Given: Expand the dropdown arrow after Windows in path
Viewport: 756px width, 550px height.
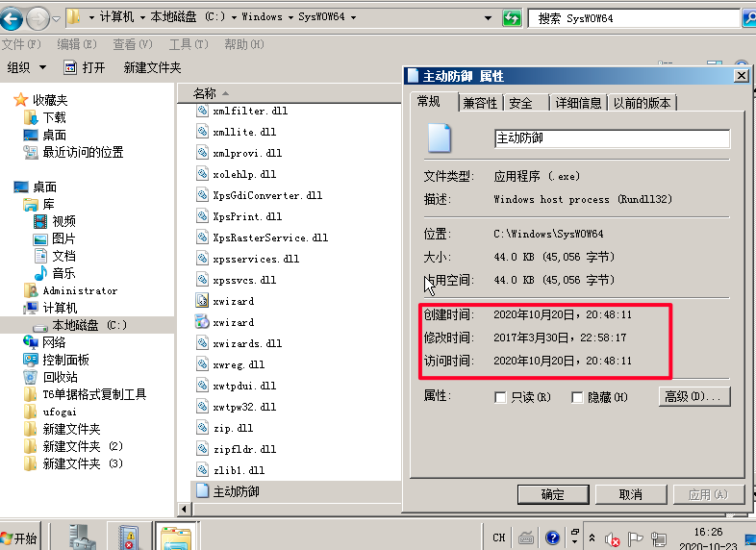Looking at the screenshot, I should point(290,18).
